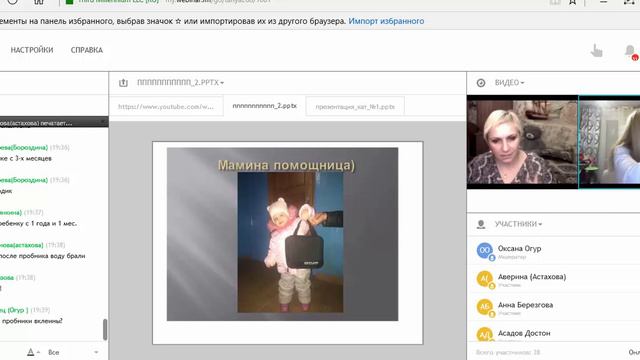Select participant name Асадов Достон
640x360 pixels.
(x=524, y=333)
